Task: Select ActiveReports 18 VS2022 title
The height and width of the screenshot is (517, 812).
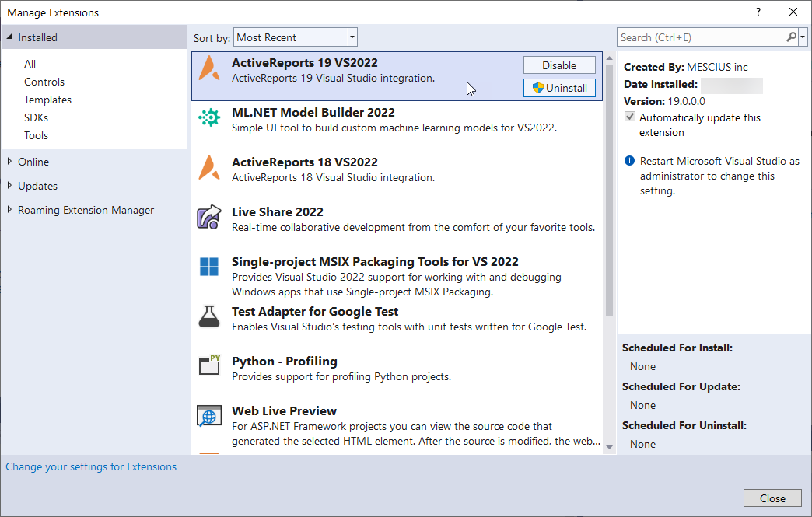Action: 305,162
